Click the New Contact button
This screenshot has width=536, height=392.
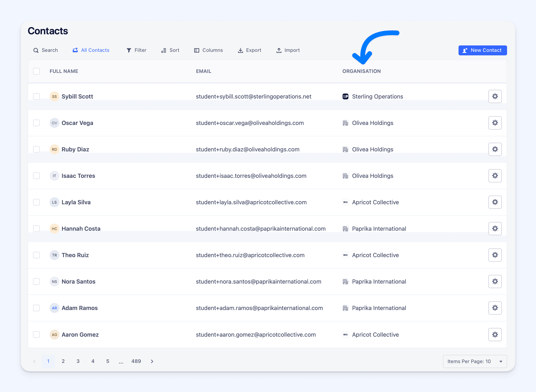482,50
